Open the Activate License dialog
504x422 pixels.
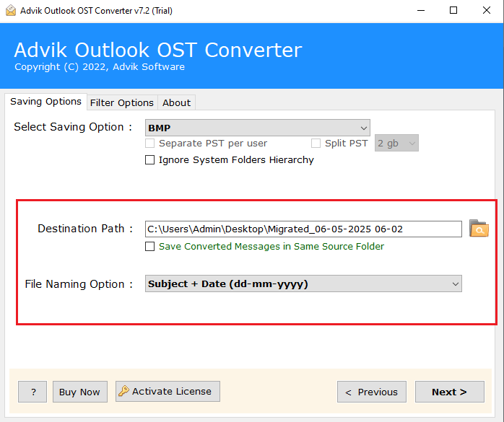(168, 391)
